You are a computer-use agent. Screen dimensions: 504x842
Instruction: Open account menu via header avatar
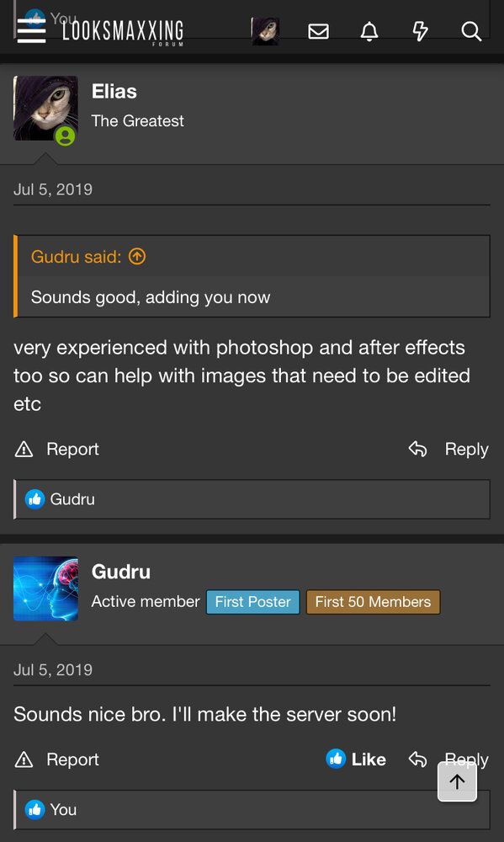point(265,31)
